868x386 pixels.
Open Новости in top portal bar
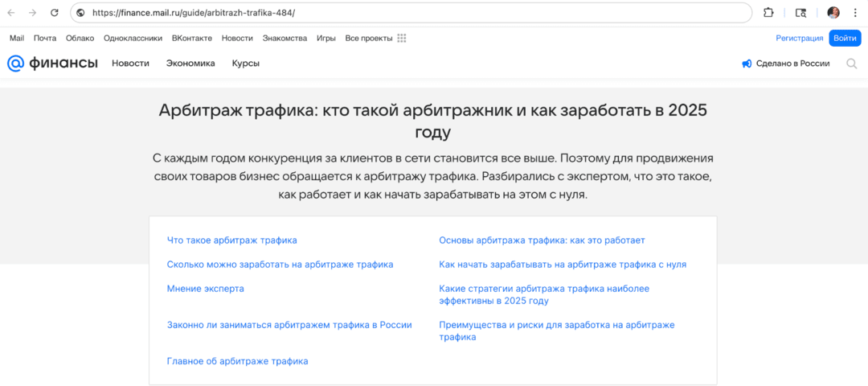[x=237, y=39]
